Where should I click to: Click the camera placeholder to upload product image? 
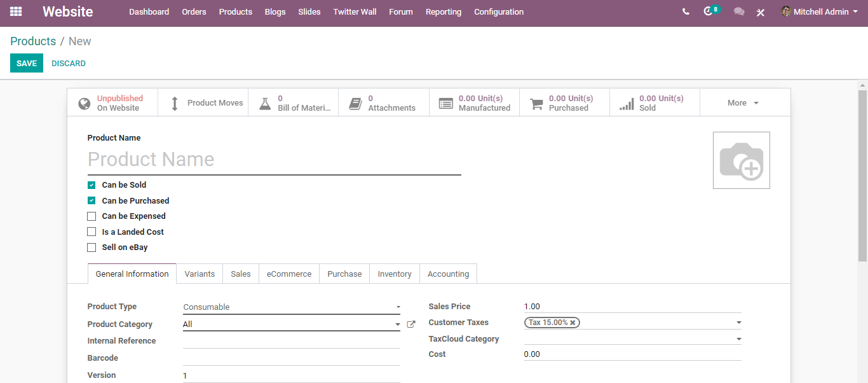tap(741, 160)
